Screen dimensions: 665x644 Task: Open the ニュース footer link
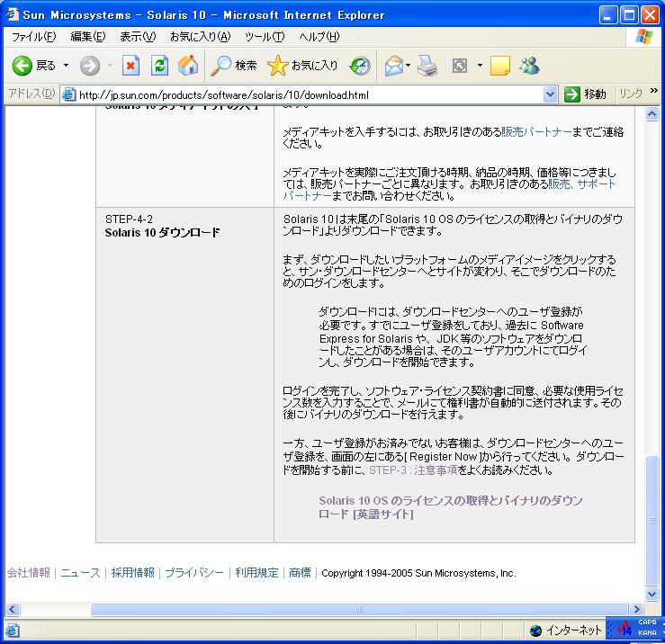point(80,573)
